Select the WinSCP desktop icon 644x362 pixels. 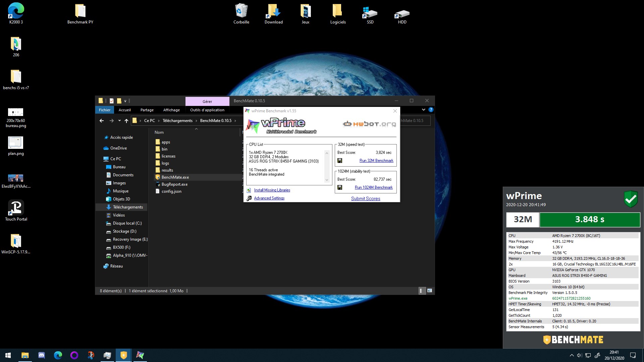pyautogui.click(x=16, y=244)
